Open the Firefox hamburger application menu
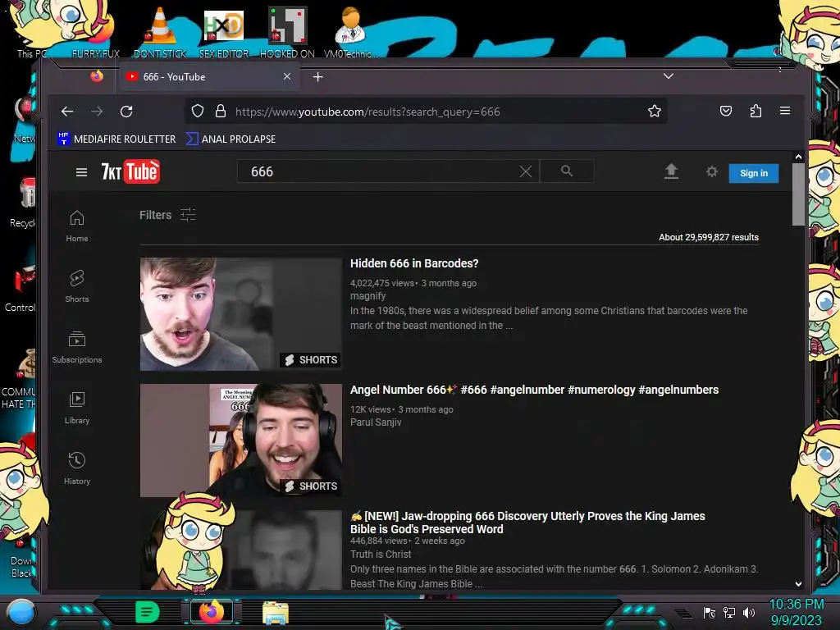 [x=785, y=111]
